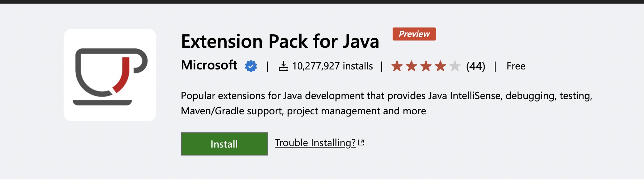Open the Microsoft publisher name
Screen dimensions: 644x183
209,65
